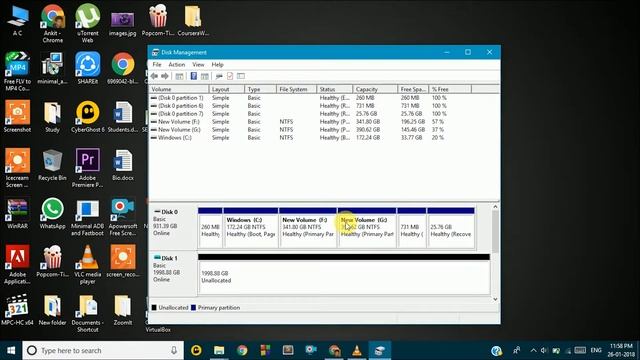Select the uTorrent Web desktop icon
Image resolution: width=640 pixels, height=360 pixels.
pyautogui.click(x=87, y=23)
